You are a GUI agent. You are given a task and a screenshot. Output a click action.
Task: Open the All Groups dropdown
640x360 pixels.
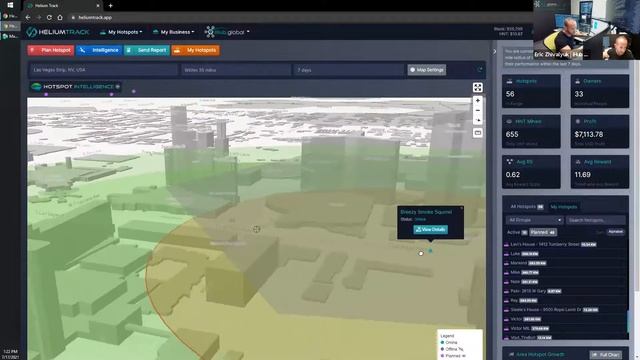click(535, 220)
